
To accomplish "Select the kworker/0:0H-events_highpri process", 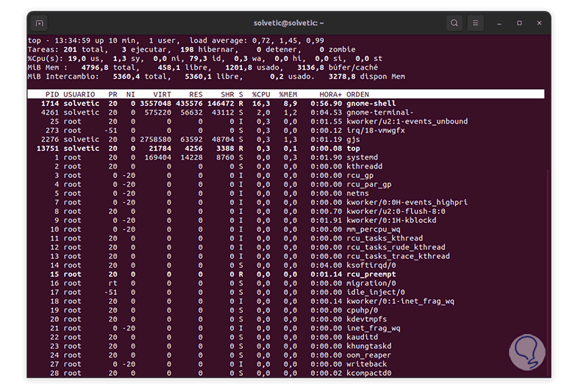I will (x=407, y=202).
